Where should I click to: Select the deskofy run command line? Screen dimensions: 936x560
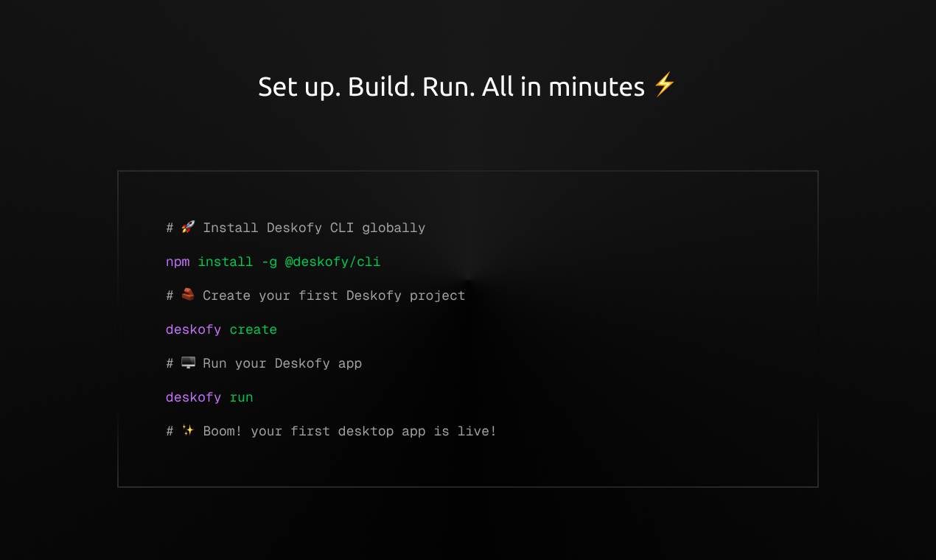[209, 397]
